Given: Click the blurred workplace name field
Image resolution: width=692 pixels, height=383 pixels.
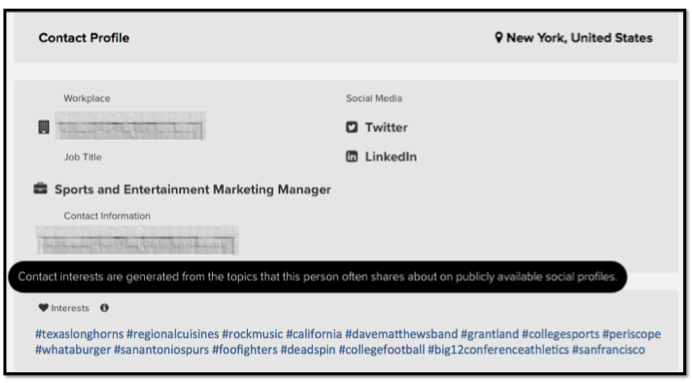Looking at the screenshot, I should point(130,126).
